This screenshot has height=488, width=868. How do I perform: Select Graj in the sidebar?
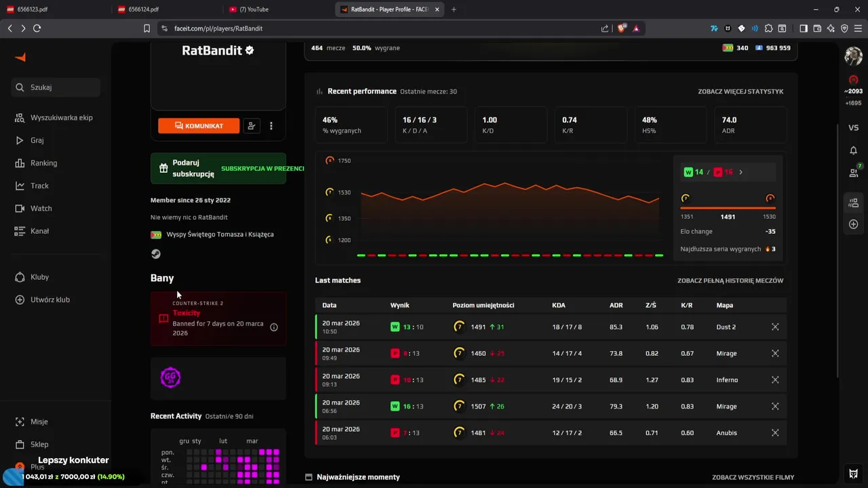pos(29,140)
